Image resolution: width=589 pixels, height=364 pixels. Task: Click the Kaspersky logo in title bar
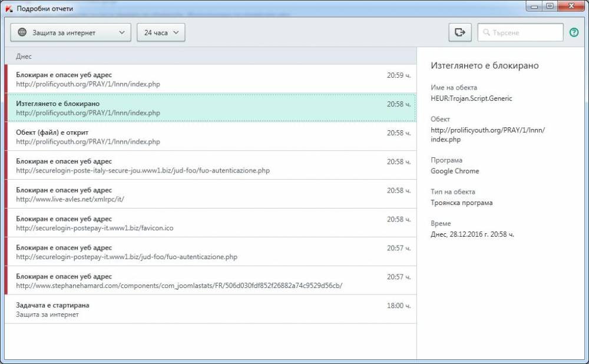[x=9, y=8]
